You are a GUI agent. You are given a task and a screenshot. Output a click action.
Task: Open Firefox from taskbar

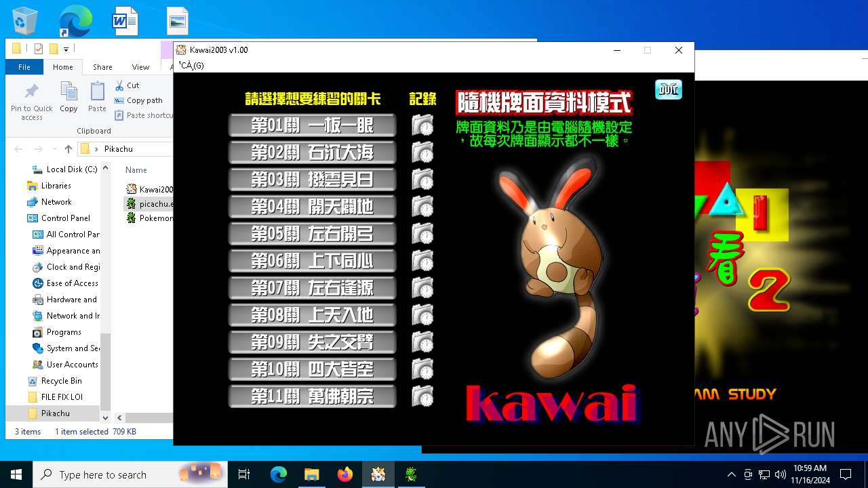point(345,474)
